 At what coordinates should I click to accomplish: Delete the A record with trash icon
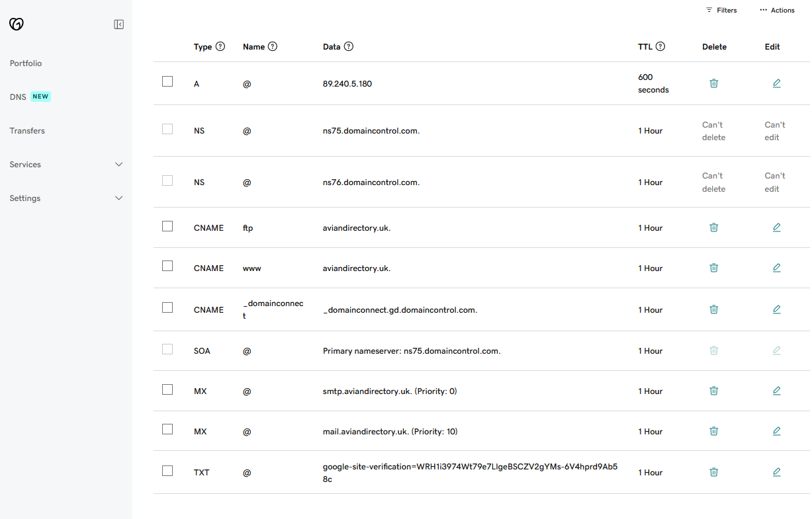(x=713, y=83)
